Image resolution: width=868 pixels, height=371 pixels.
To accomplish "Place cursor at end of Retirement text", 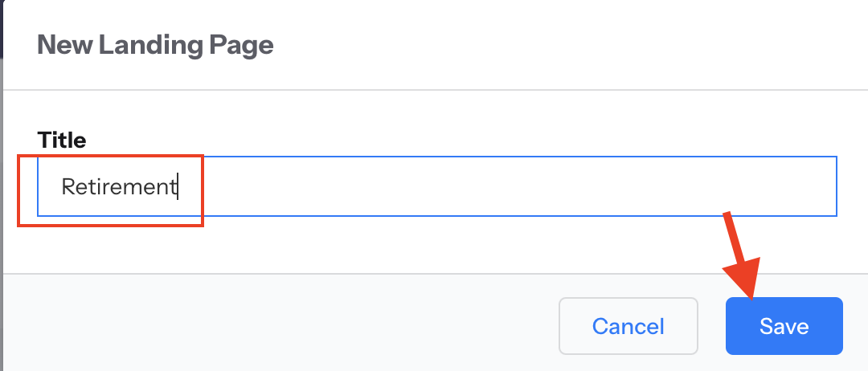I will [177, 187].
